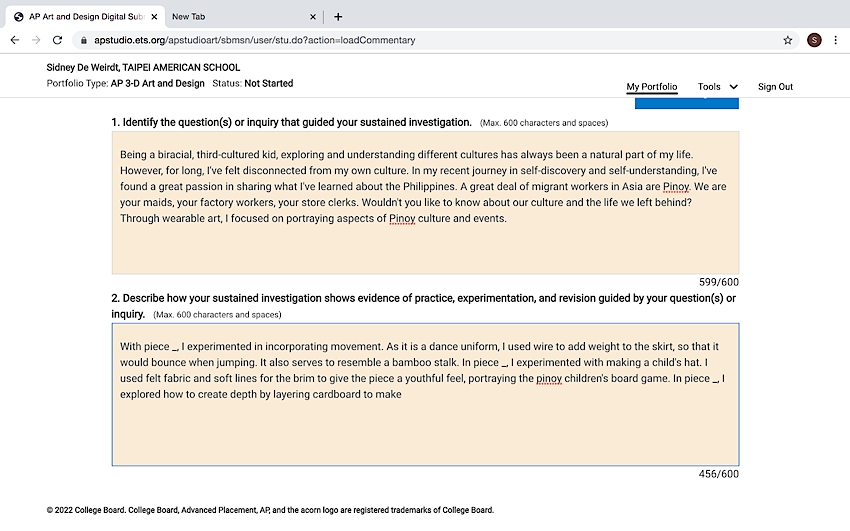Image resolution: width=850 pixels, height=531 pixels.
Task: Click the browser address bar URL
Action: pyautogui.click(x=255, y=40)
